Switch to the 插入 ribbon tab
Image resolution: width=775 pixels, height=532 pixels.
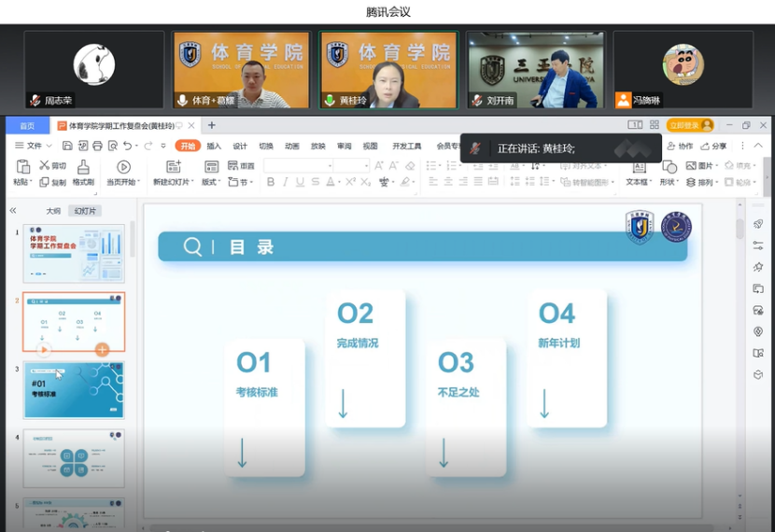pyautogui.click(x=214, y=146)
